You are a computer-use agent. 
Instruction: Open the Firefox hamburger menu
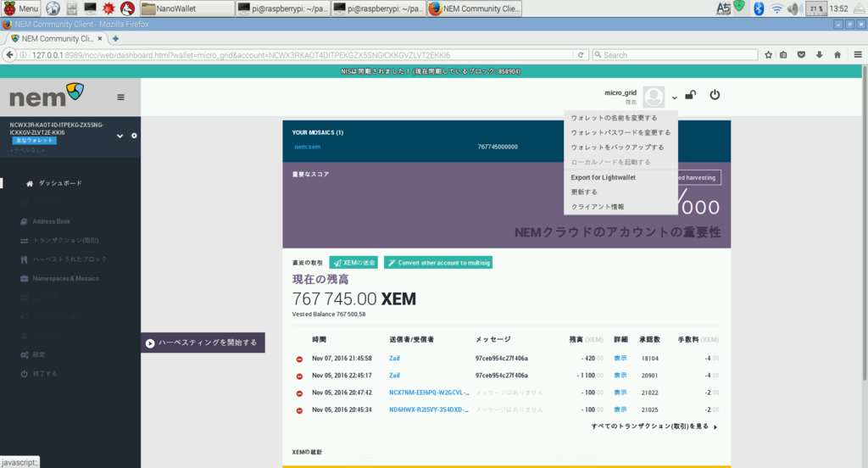tap(858, 55)
